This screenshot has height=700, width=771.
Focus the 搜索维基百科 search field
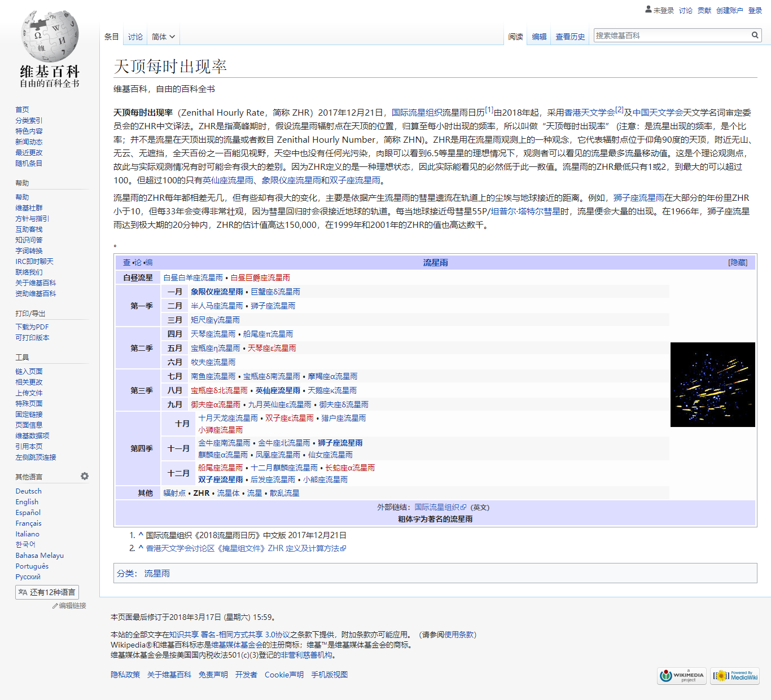click(671, 36)
